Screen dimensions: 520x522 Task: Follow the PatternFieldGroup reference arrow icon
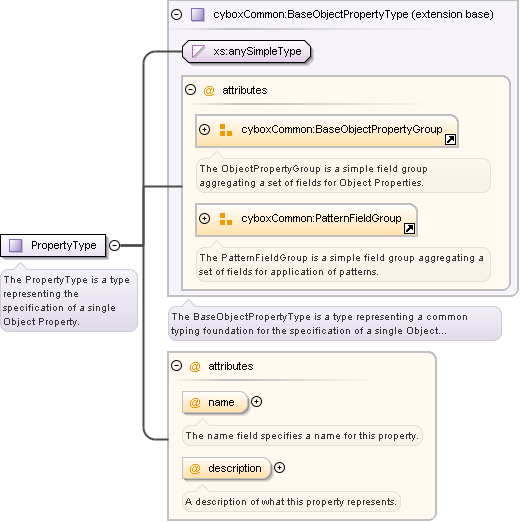[409, 228]
